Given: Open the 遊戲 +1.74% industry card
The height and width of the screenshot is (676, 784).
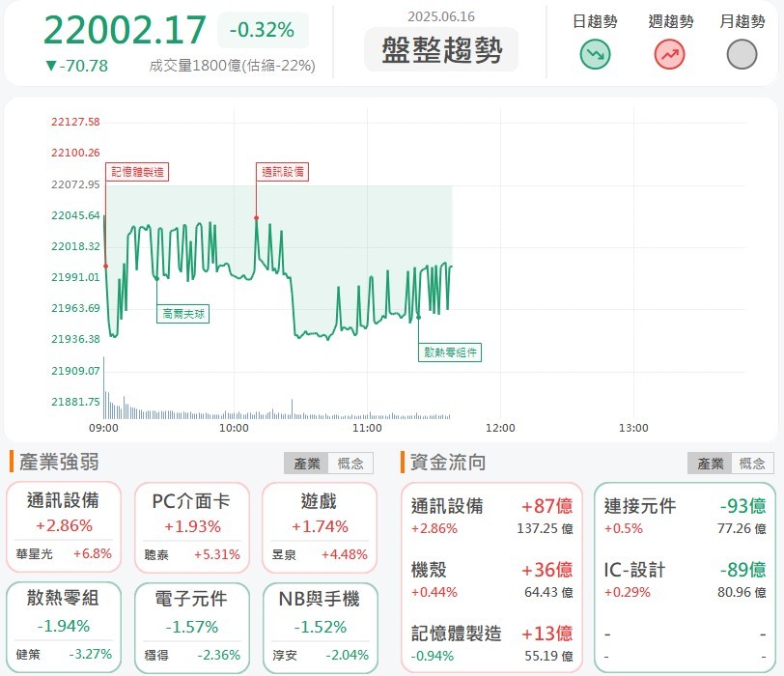Looking at the screenshot, I should 320,527.
